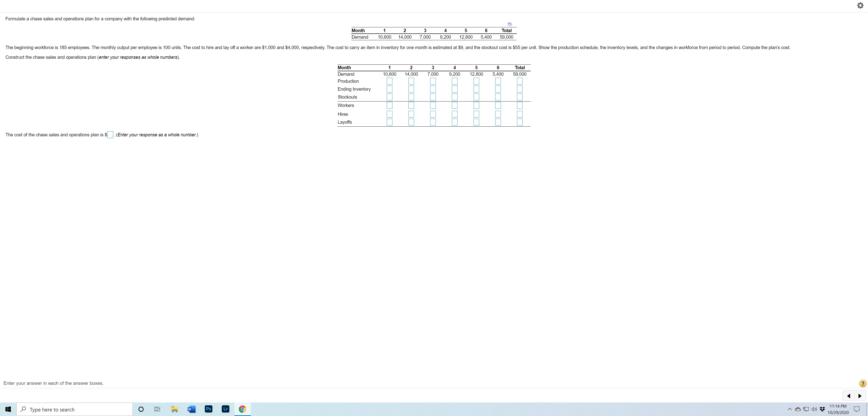Go to the next question arrow
The width and height of the screenshot is (868, 416).
860,396
